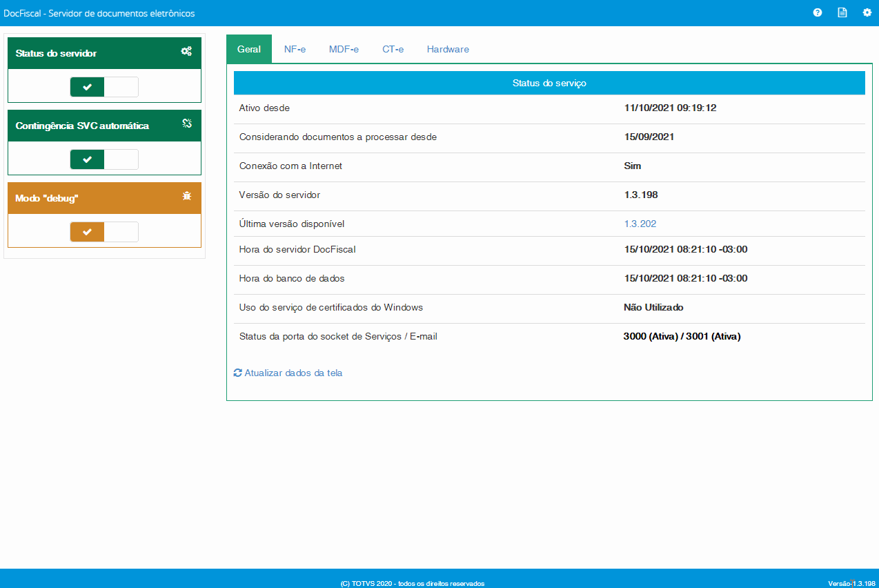Open latest version link 1.3.202
Screen dimensions: 879x588
[x=640, y=224]
